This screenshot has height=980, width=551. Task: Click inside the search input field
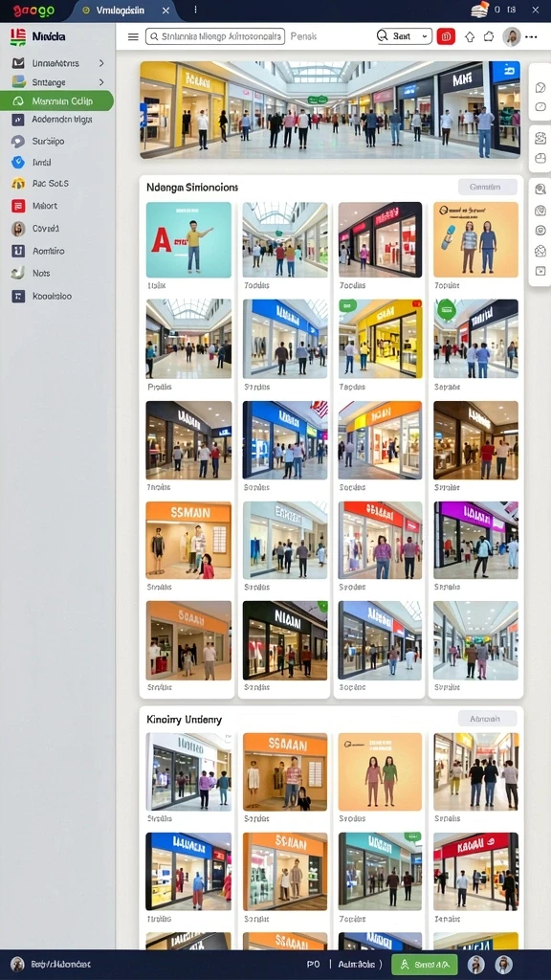[215, 37]
